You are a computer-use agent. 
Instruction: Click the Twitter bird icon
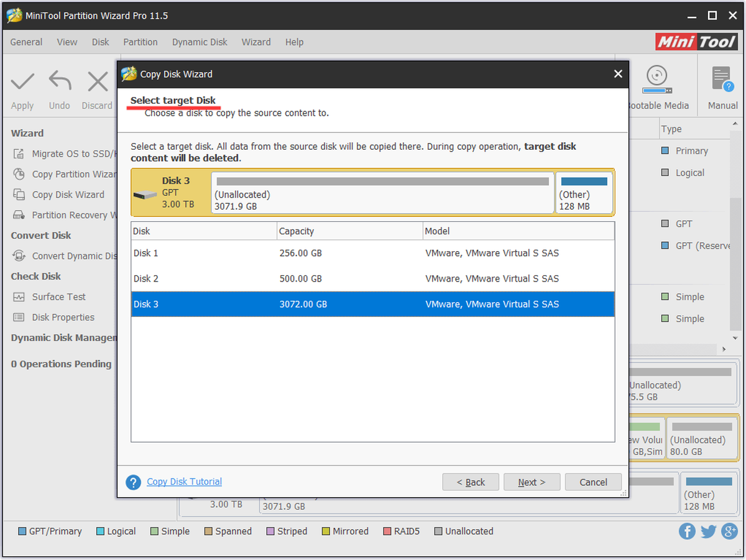[x=708, y=531]
